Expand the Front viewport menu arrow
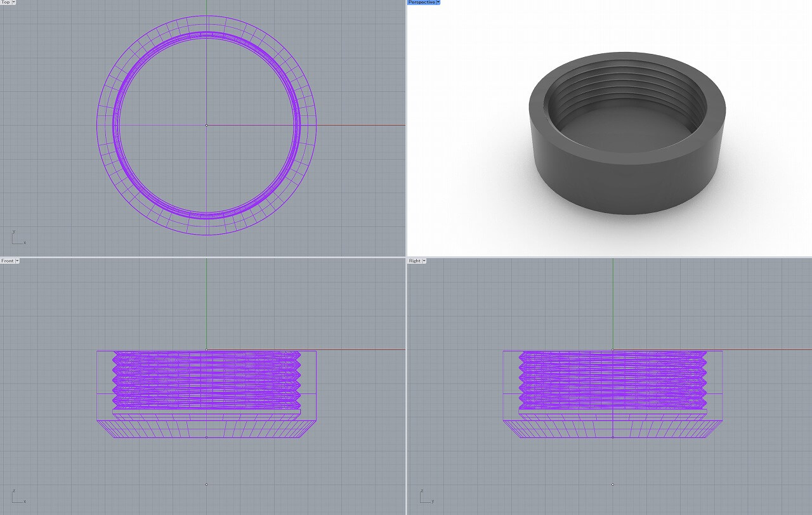The height and width of the screenshot is (515, 812). (17, 261)
